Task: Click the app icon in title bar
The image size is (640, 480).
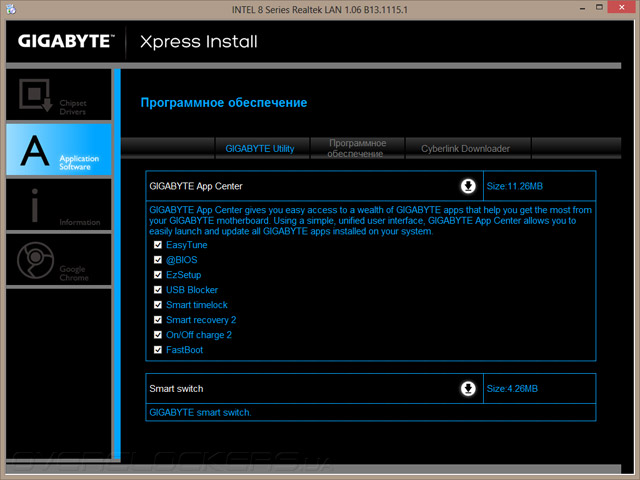Action: pyautogui.click(x=11, y=9)
